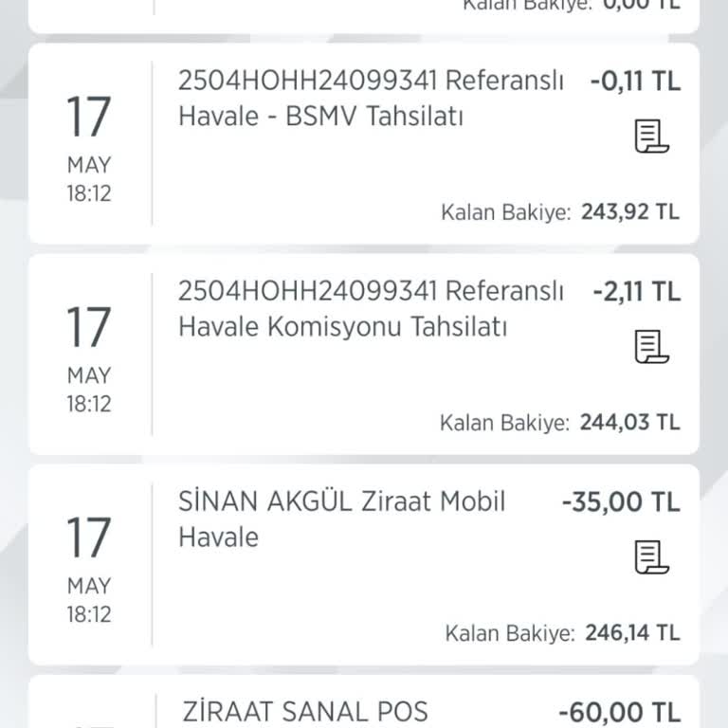728x728 pixels.
Task: Click the remaining balance 244,03 TL
Action: coord(629,423)
